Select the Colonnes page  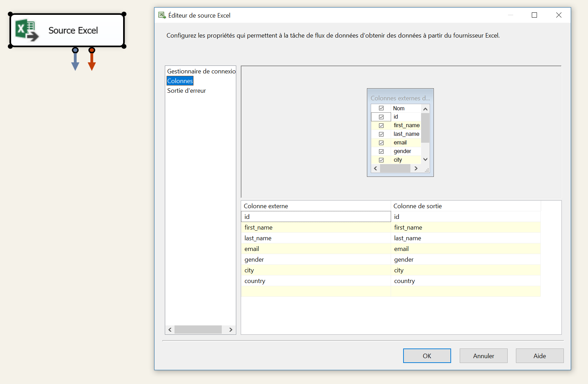180,81
